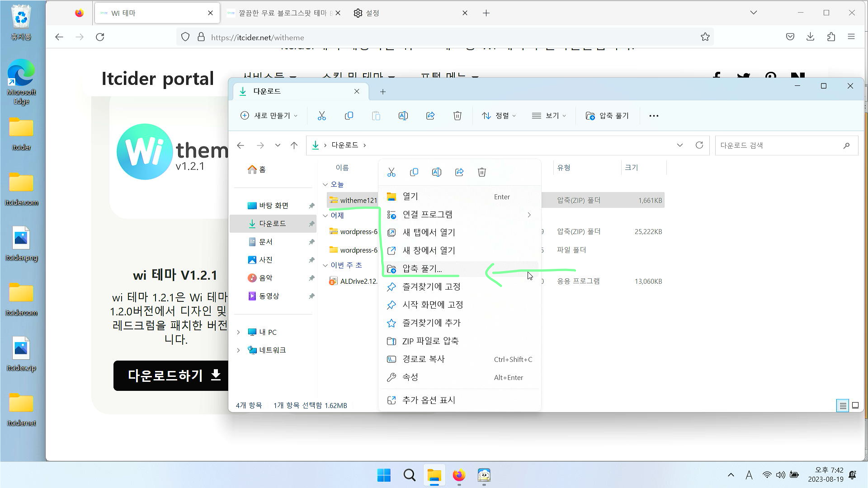868x488 pixels.
Task: Unpin 바탕 화면 from quick access
Action: point(311,206)
